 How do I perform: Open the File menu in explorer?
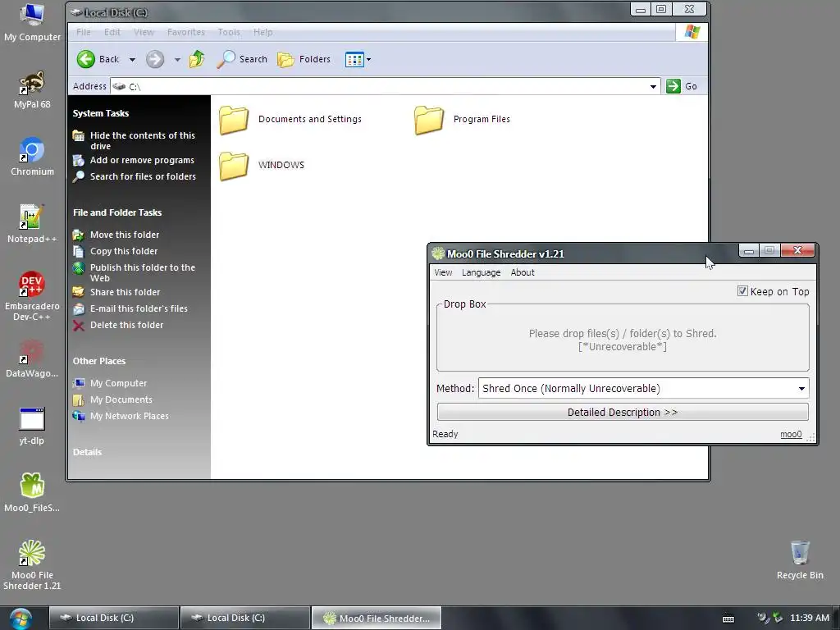(x=84, y=32)
